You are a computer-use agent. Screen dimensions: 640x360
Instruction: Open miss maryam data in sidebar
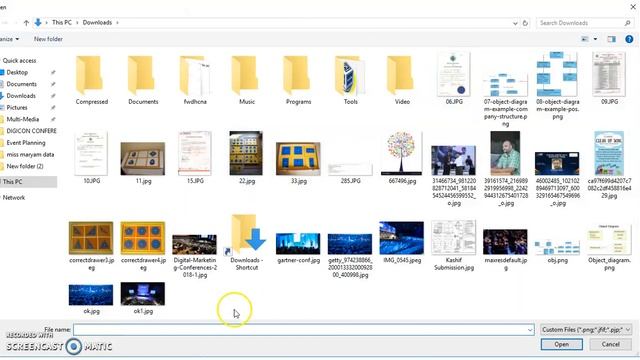tap(30, 155)
